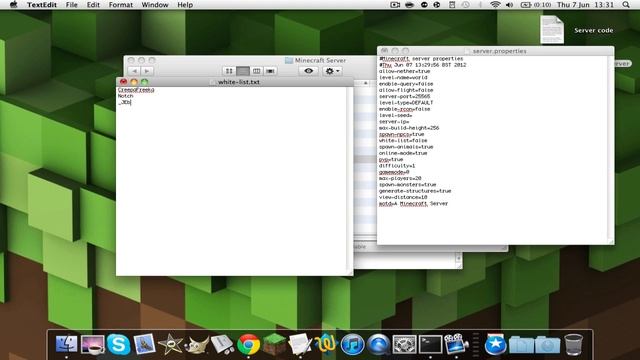Click inside the white-list.txt text area
The height and width of the screenshot is (360, 640).
pos(232,181)
